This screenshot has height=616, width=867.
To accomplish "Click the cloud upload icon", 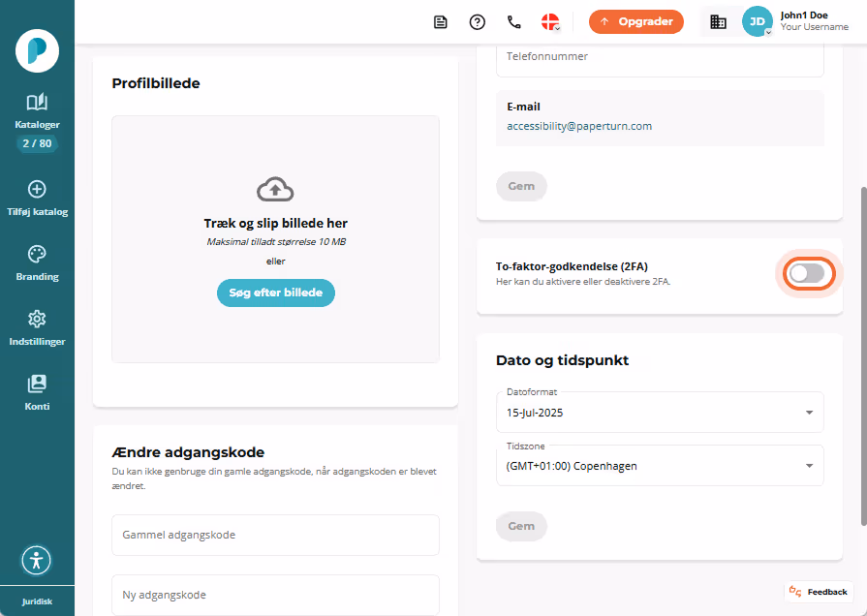I will (x=275, y=190).
